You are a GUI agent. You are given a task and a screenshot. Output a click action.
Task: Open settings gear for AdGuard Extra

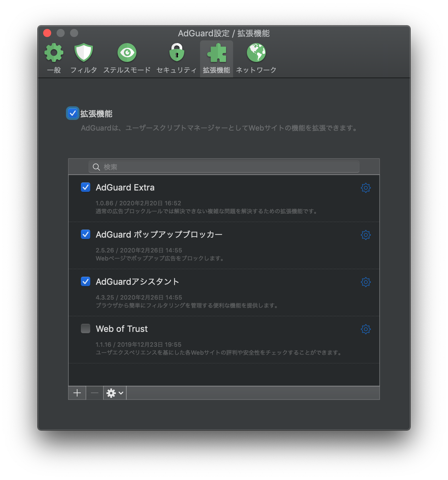point(365,188)
